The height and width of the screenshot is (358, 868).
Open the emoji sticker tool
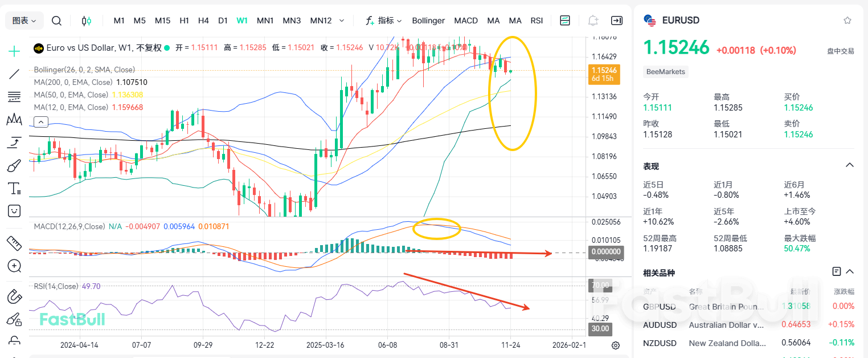14,211
